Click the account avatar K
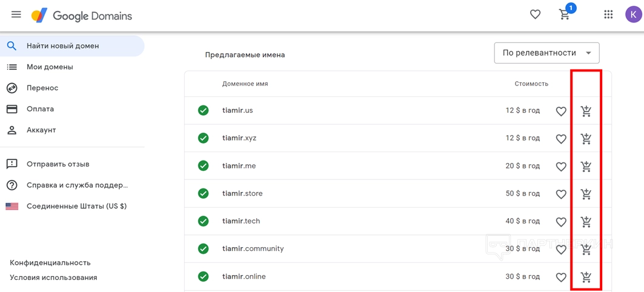The image size is (644, 292). pyautogui.click(x=633, y=15)
